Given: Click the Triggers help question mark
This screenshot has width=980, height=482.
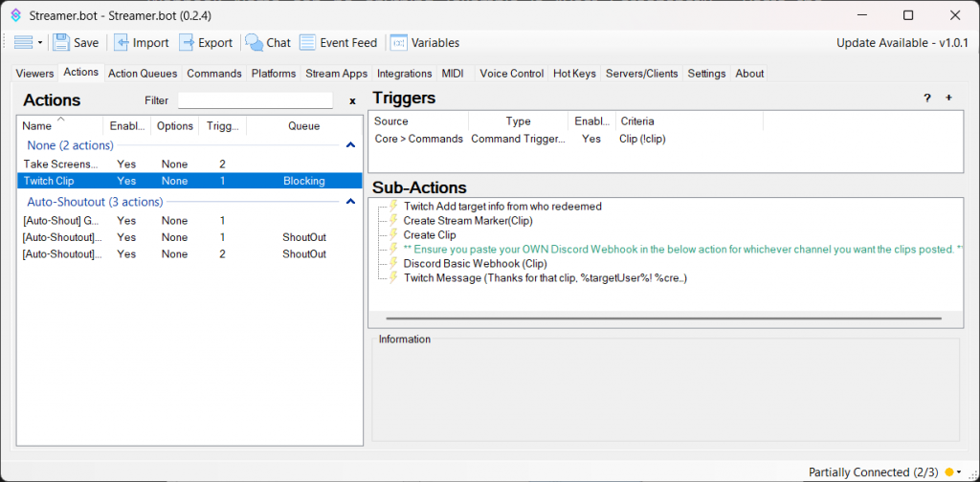Looking at the screenshot, I should click(x=926, y=99).
